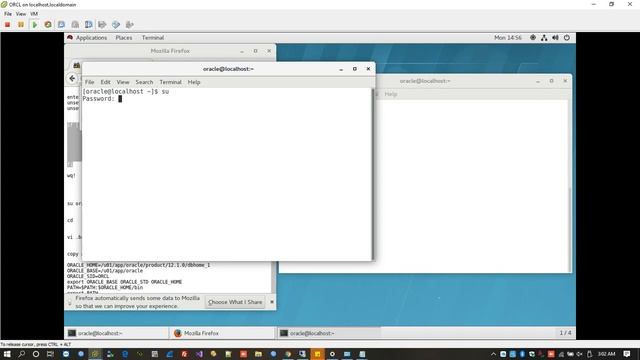This screenshot has width=640, height=360.
Task: Click the last grey VMware toolbar icon
Action: click(x=129, y=25)
